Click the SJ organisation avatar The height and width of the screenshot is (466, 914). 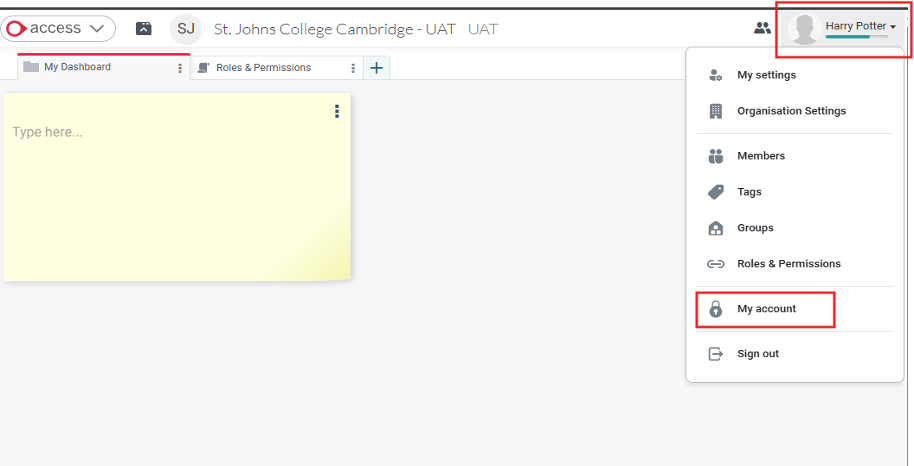186,29
